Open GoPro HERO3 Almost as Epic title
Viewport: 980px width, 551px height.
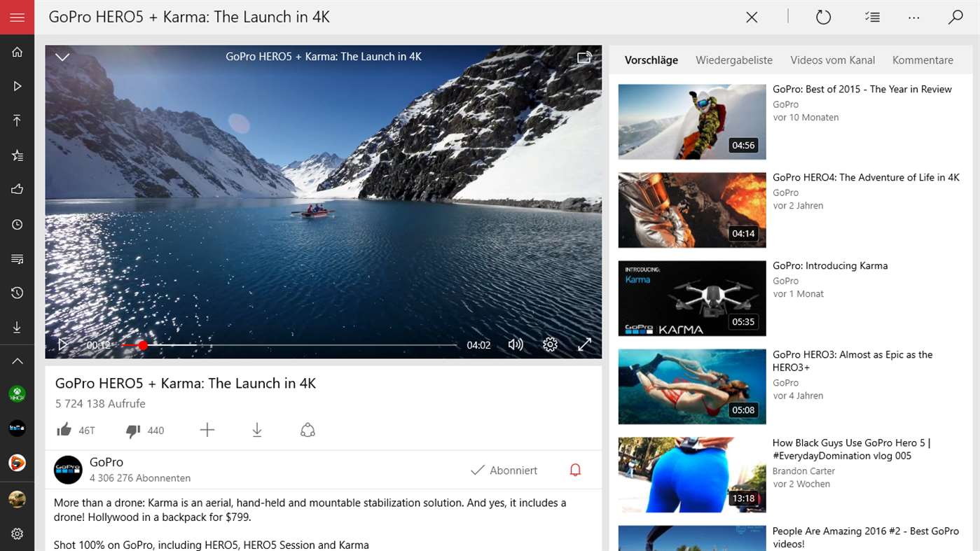[x=853, y=361]
